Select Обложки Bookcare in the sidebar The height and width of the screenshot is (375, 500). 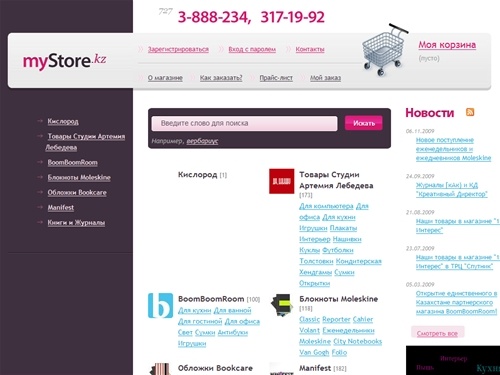click(77, 192)
